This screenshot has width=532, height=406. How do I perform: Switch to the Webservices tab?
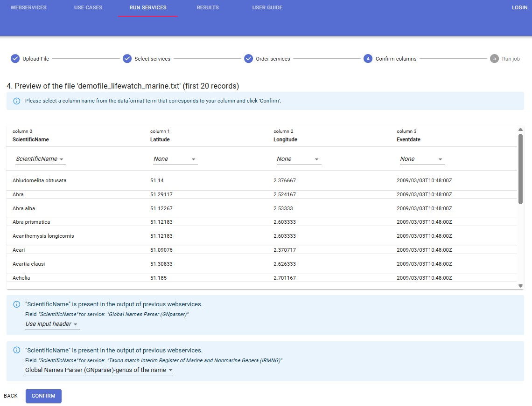coord(28,8)
